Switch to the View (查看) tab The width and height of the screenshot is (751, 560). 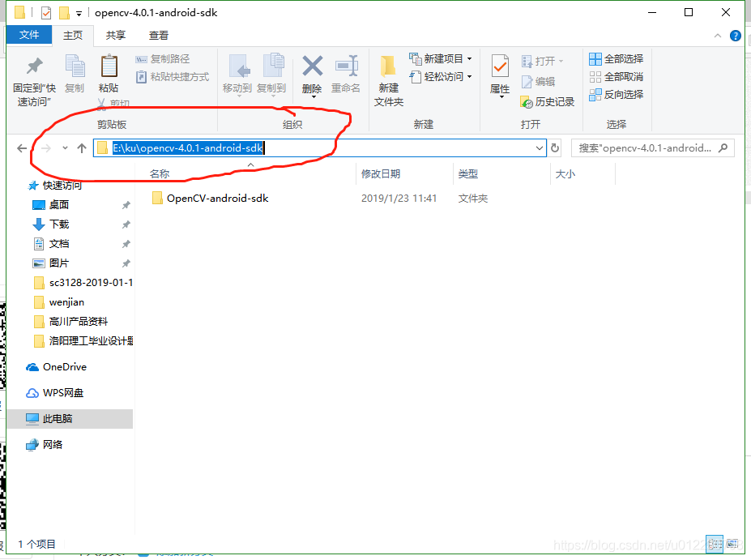click(x=159, y=36)
